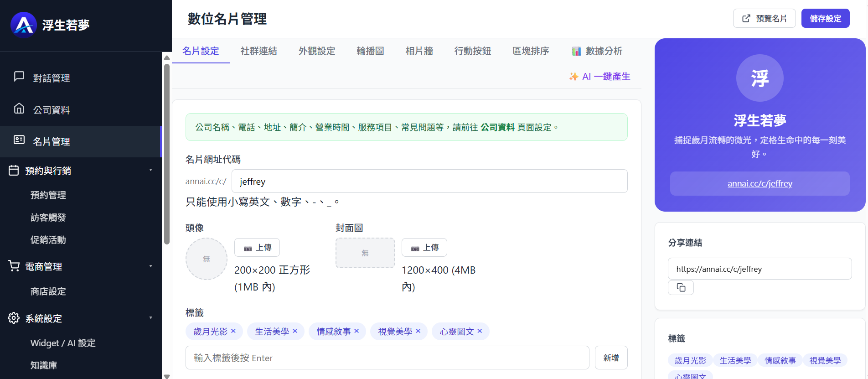This screenshot has height=379, width=868.
Task: Click the annai.cc/c/ URL prefix text
Action: 206,181
